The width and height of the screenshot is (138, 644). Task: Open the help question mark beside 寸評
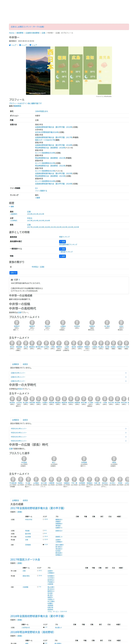[19, 280]
